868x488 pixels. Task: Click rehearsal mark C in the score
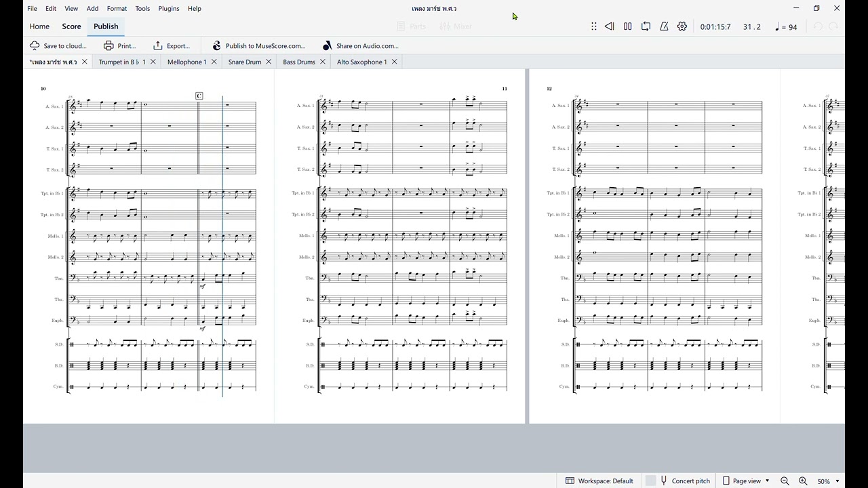click(x=199, y=96)
